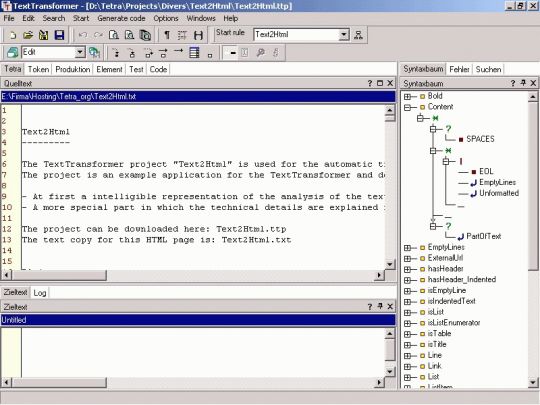540x405 pixels.
Task: Click the source file path header bar
Action: pos(198,96)
